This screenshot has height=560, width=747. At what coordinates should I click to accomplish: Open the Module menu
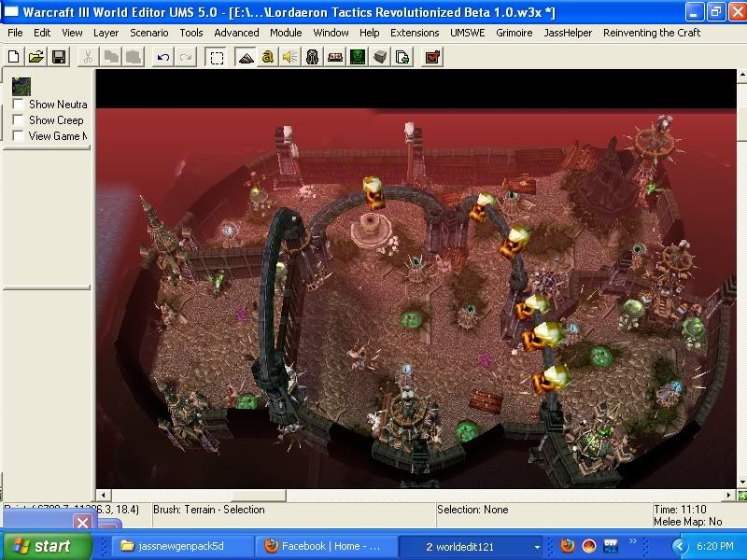[x=286, y=33]
